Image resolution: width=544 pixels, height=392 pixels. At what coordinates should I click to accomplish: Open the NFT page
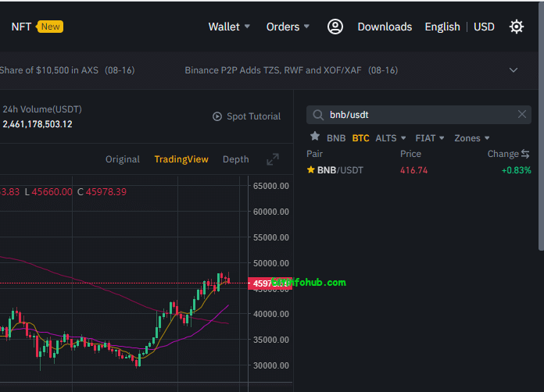point(21,27)
